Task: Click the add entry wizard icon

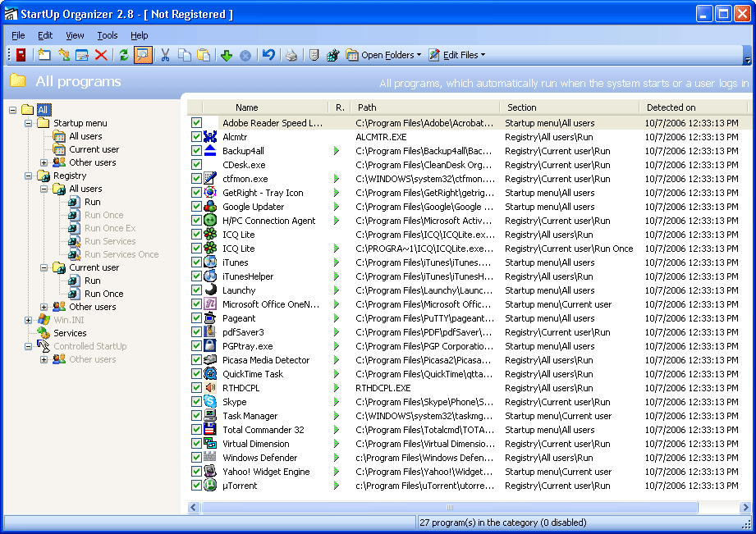Action: 64,55
